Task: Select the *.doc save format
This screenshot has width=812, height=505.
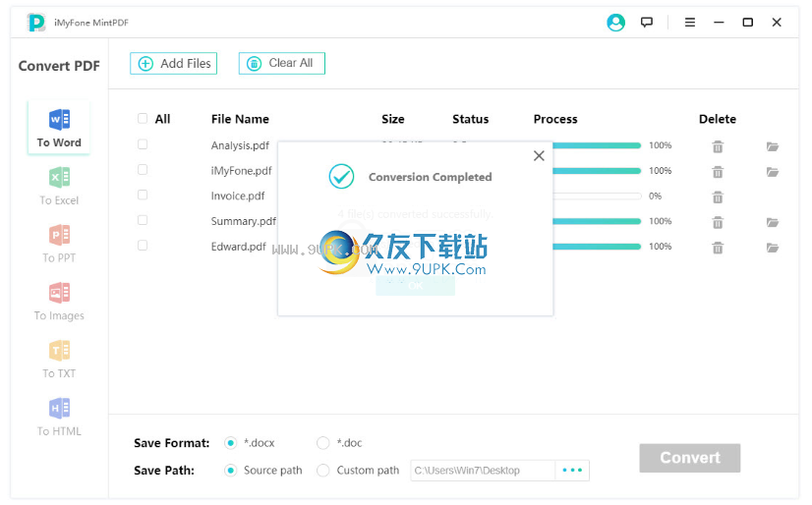Action: click(x=323, y=443)
